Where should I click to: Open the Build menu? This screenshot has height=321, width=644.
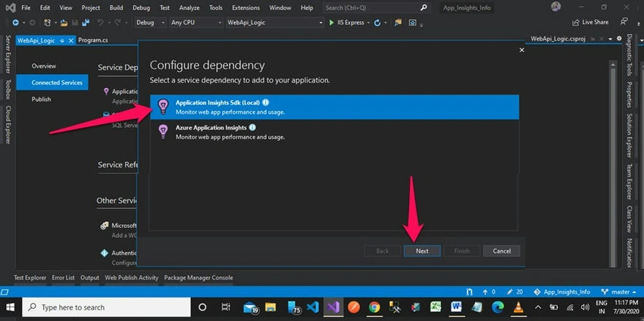(116, 8)
